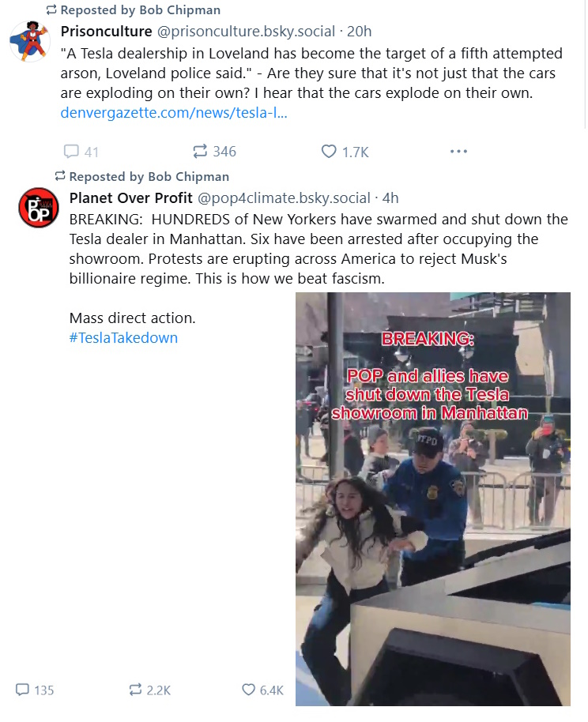Open the denvergazette.com news link

pos(174,113)
